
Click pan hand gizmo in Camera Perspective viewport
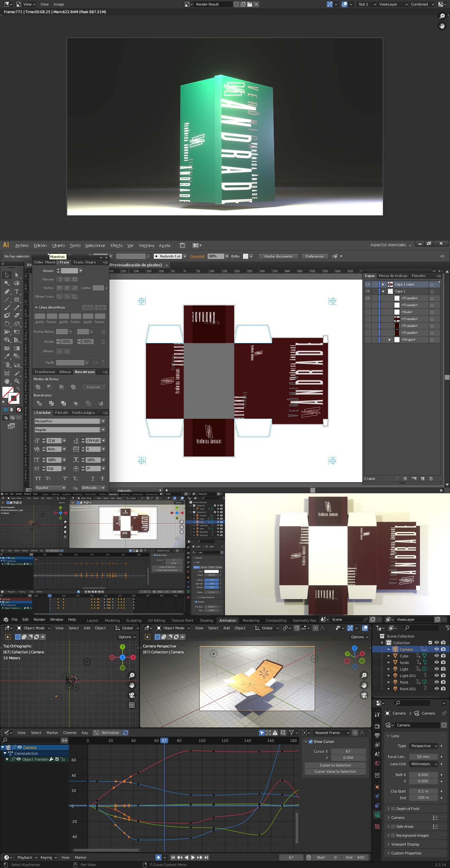(x=364, y=685)
